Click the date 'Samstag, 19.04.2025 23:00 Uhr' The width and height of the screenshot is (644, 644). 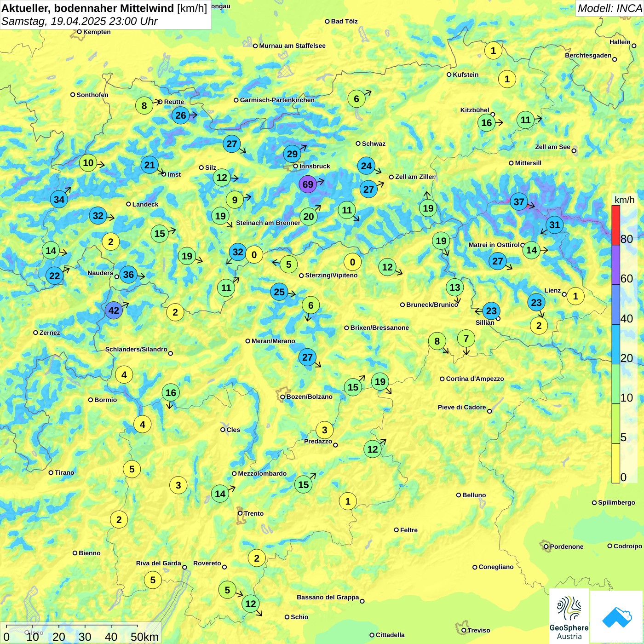(x=80, y=21)
